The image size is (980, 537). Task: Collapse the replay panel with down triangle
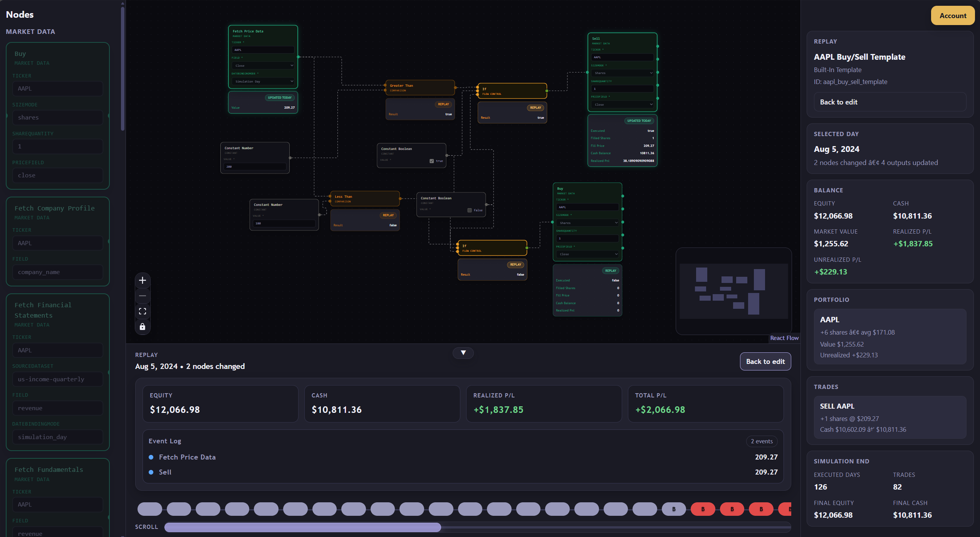(x=463, y=353)
